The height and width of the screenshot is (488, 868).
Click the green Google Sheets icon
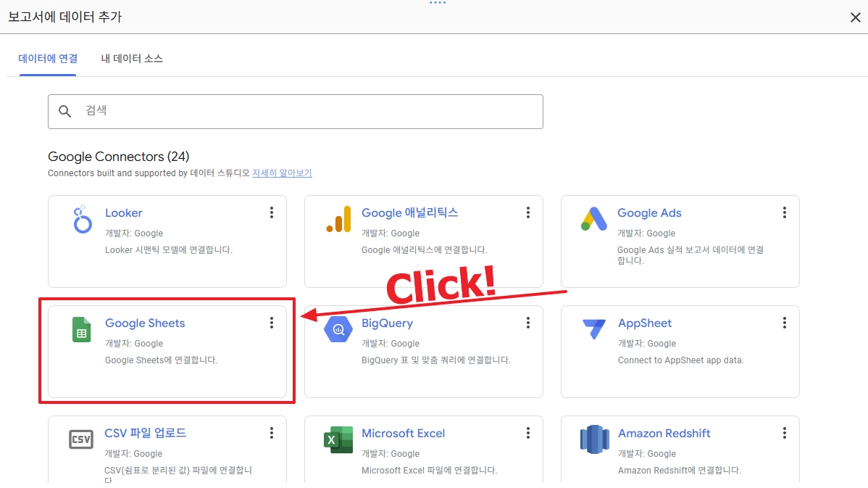[x=81, y=330]
